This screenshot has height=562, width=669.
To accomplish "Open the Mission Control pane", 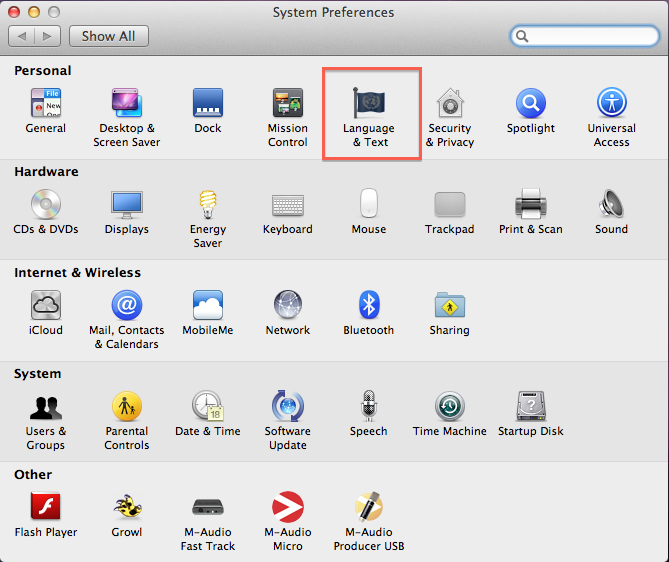I will (x=288, y=104).
